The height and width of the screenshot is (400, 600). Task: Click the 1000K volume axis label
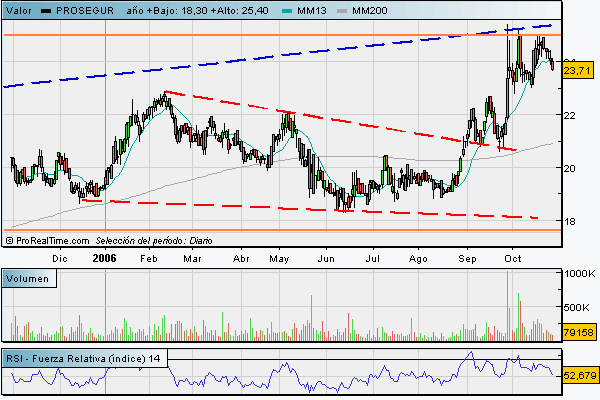580,273
